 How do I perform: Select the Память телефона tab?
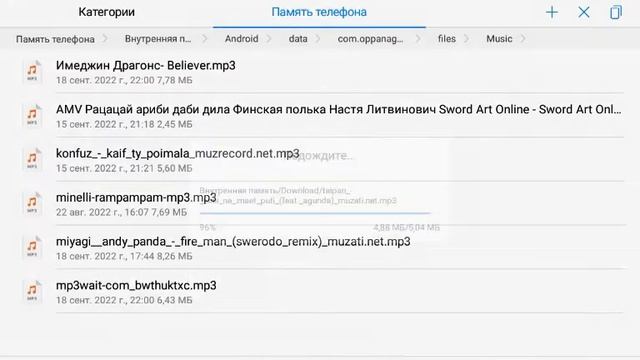point(319,12)
